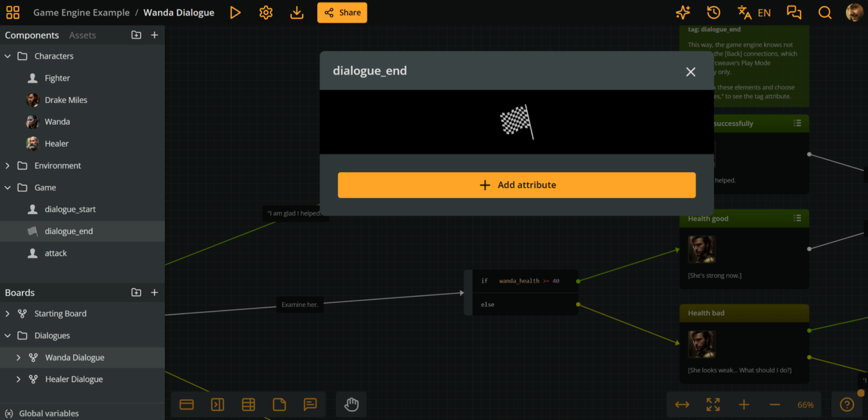The image size is (868, 420).
Task: Click Add attribute button
Action: 517,185
